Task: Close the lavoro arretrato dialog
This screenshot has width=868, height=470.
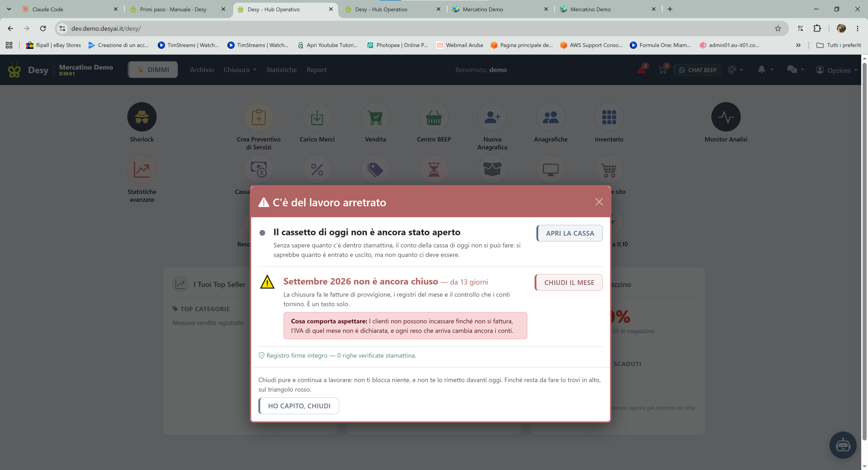Action: point(599,202)
